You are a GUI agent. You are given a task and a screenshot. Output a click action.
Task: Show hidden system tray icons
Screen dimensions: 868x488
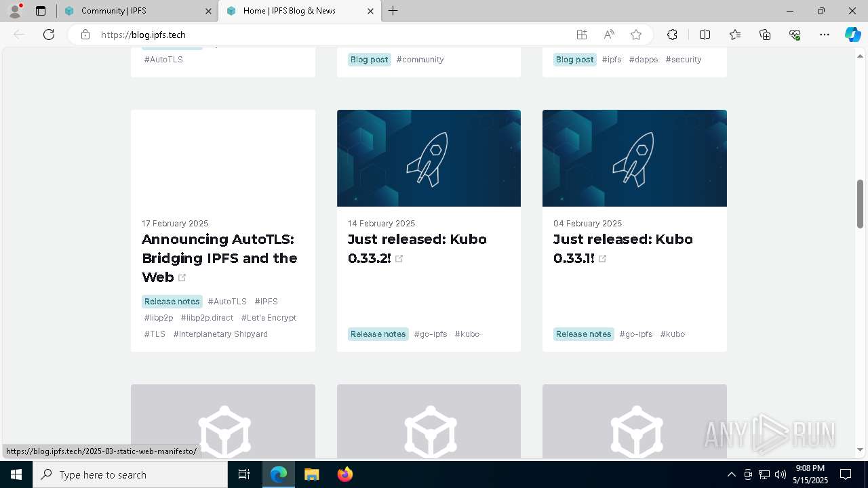tap(731, 474)
